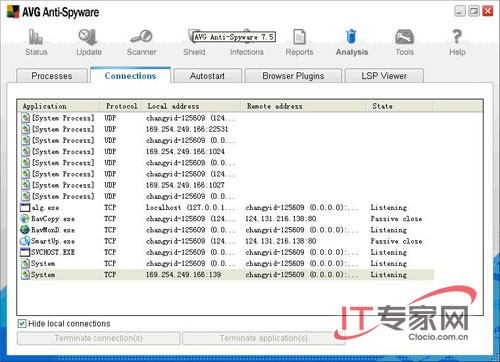Select the RavCopy.exe connection row
The image size is (500, 362).
coord(227,219)
